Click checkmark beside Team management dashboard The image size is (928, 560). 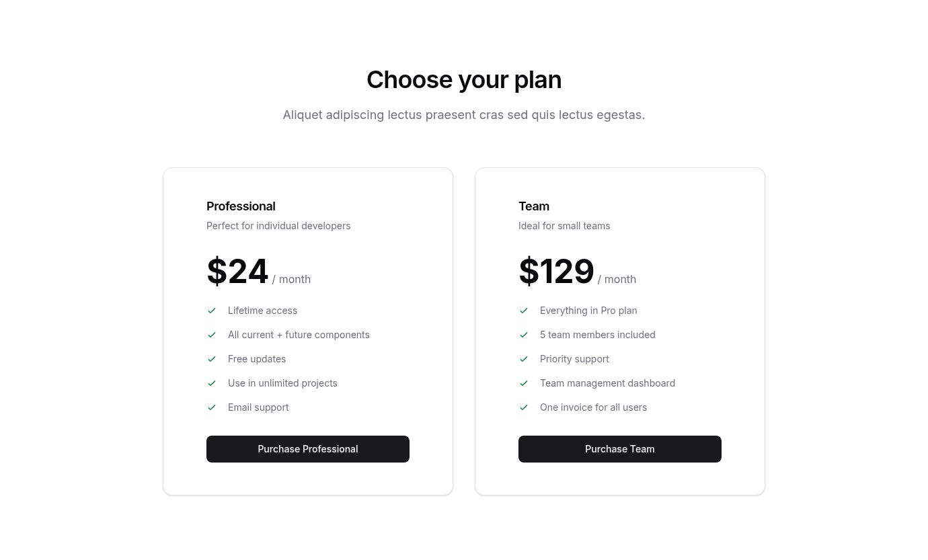coord(524,383)
